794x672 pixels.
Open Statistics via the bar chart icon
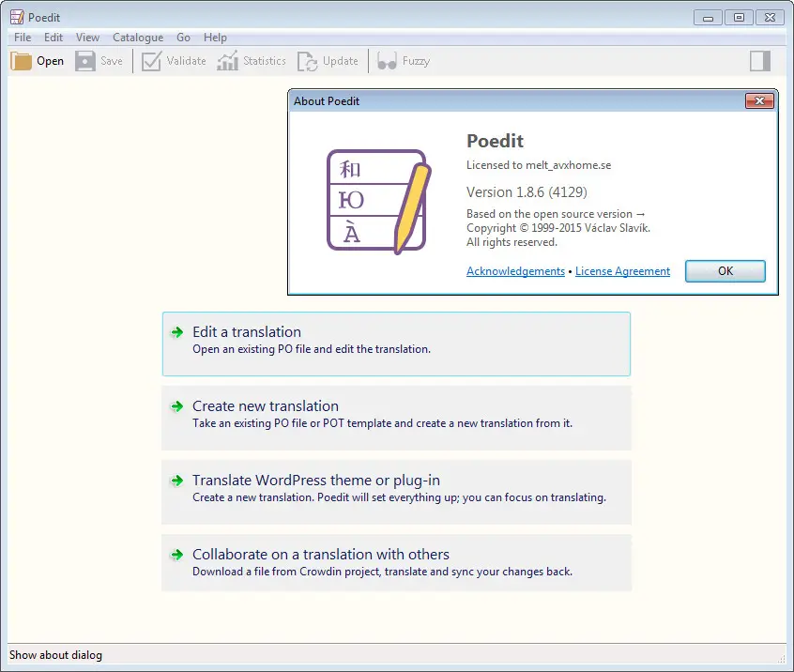[228, 61]
